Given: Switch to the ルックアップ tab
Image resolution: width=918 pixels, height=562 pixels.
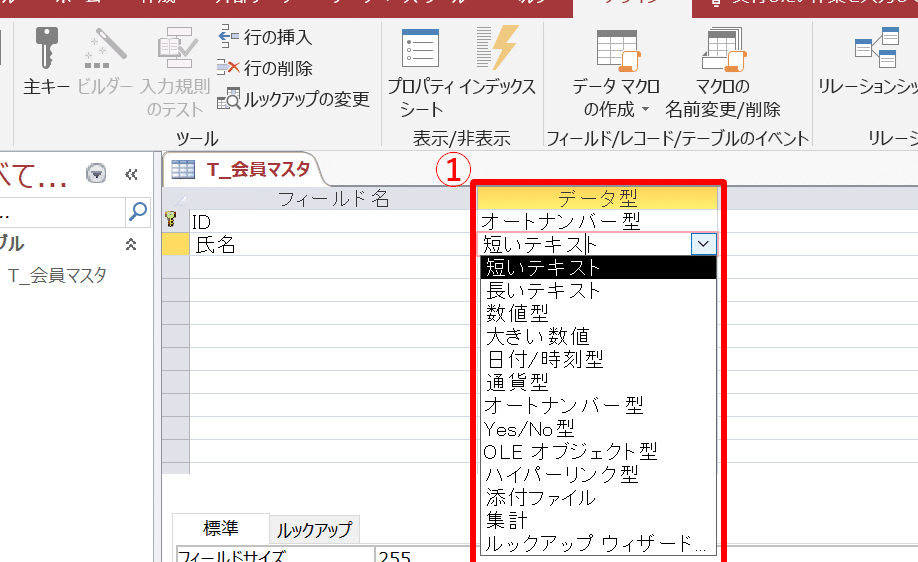Looking at the screenshot, I should (x=314, y=530).
